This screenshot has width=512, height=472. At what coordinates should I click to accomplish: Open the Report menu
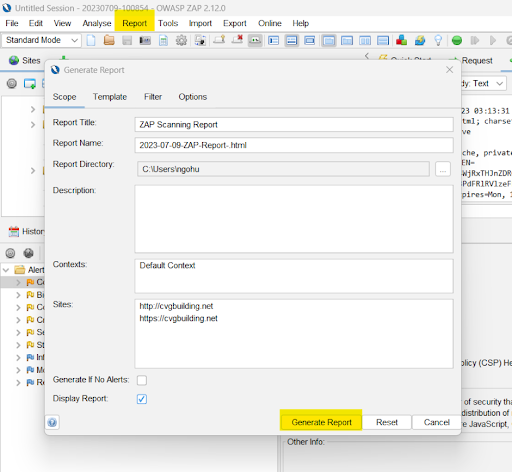click(134, 23)
